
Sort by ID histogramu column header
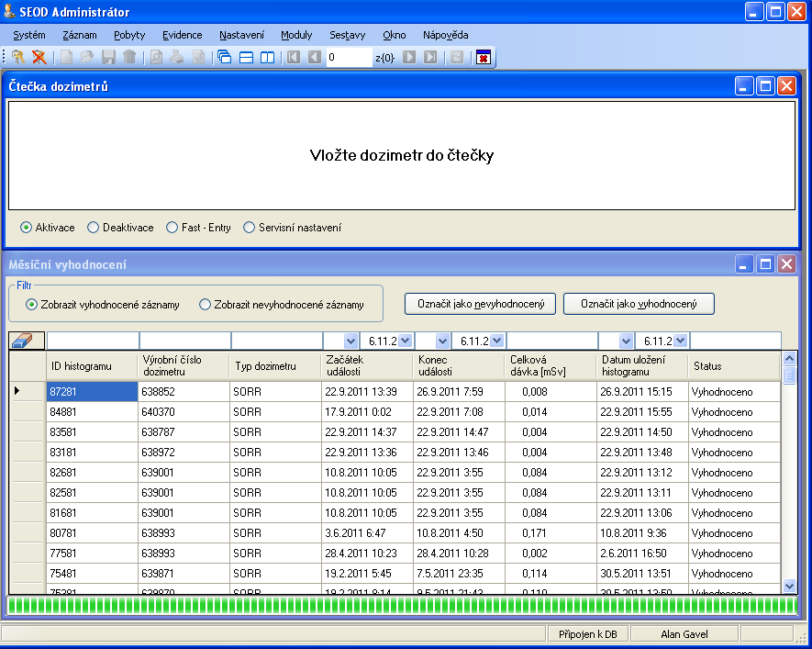click(x=92, y=365)
